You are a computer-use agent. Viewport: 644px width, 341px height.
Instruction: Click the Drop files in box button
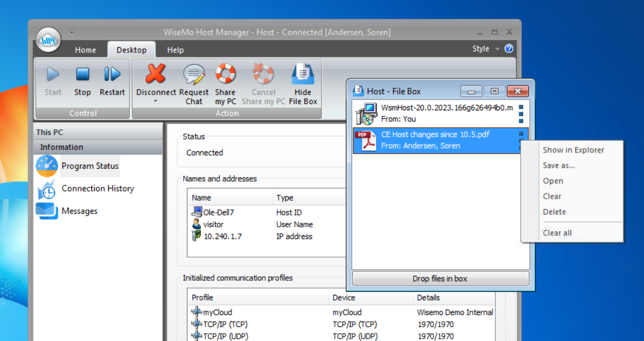(x=440, y=277)
